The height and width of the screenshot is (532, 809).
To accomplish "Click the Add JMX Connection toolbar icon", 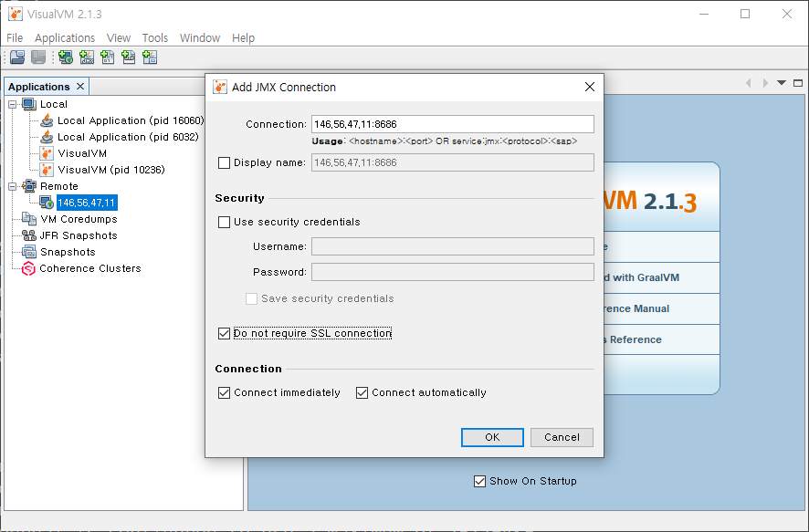I will [87, 57].
